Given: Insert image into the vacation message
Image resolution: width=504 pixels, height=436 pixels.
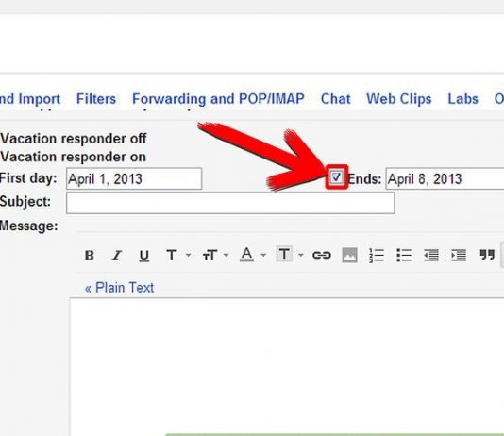Looking at the screenshot, I should point(349,255).
